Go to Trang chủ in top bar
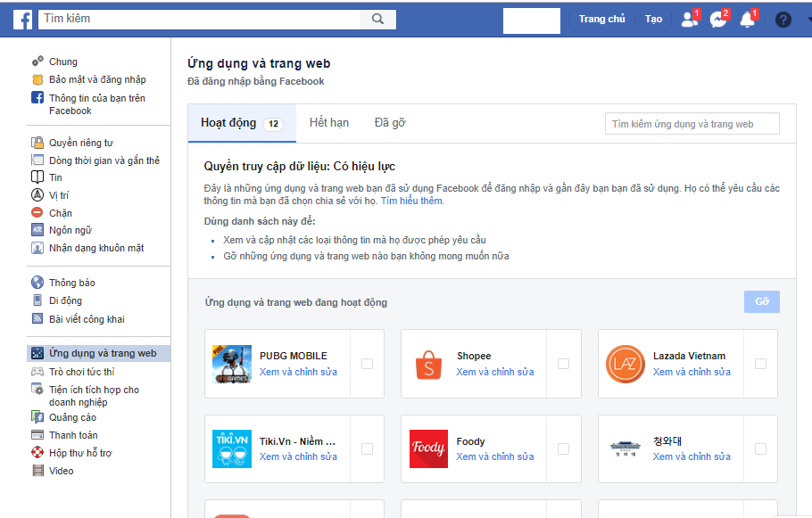812x518 pixels. point(601,19)
